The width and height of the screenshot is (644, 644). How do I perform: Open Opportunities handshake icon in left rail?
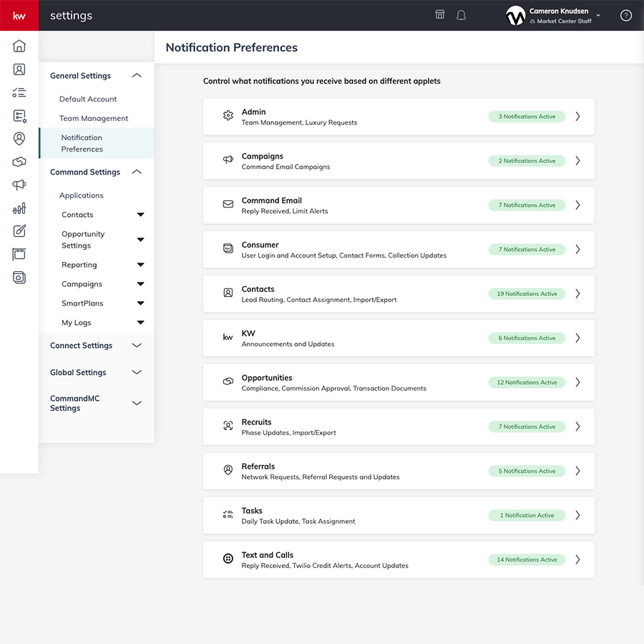19,162
